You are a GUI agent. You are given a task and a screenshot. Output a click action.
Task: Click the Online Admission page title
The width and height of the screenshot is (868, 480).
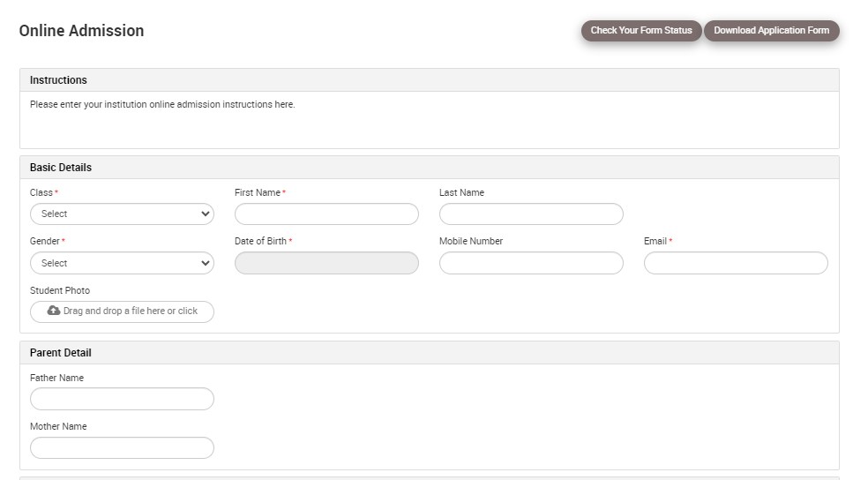pyautogui.click(x=81, y=31)
